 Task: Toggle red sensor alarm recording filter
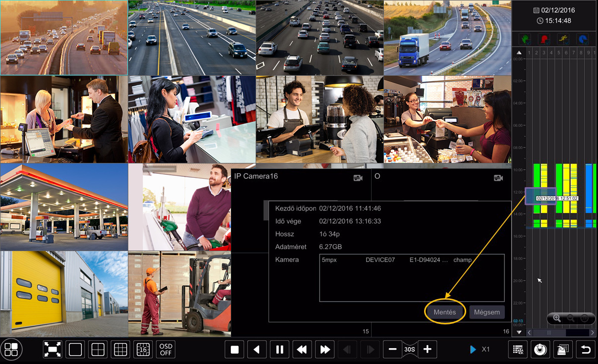click(x=544, y=39)
